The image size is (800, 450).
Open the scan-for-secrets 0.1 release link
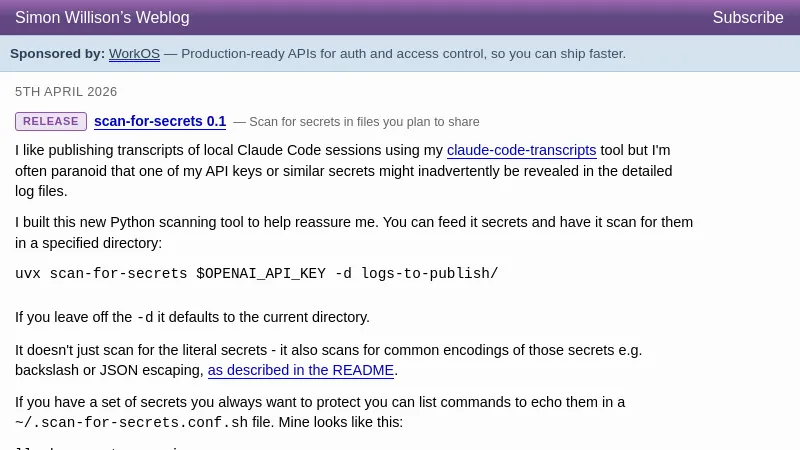[160, 122]
